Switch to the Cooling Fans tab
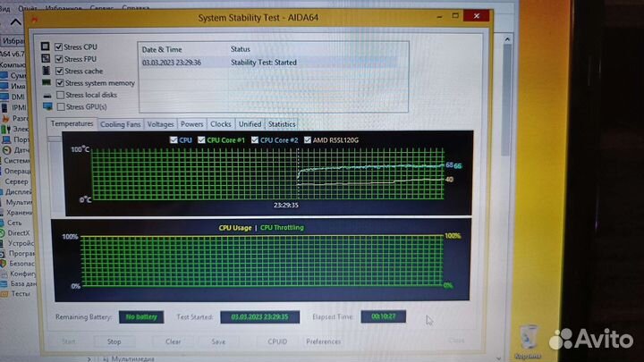The image size is (644, 362). (121, 124)
